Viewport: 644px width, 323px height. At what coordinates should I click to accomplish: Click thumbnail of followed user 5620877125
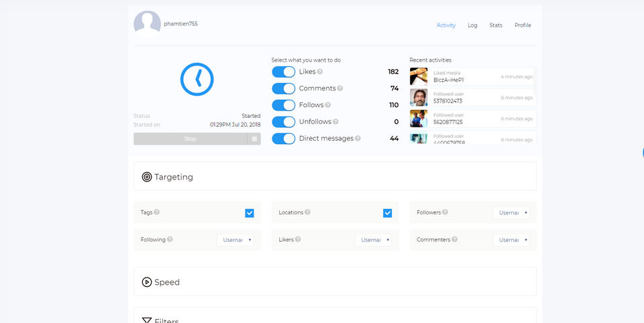[419, 118]
